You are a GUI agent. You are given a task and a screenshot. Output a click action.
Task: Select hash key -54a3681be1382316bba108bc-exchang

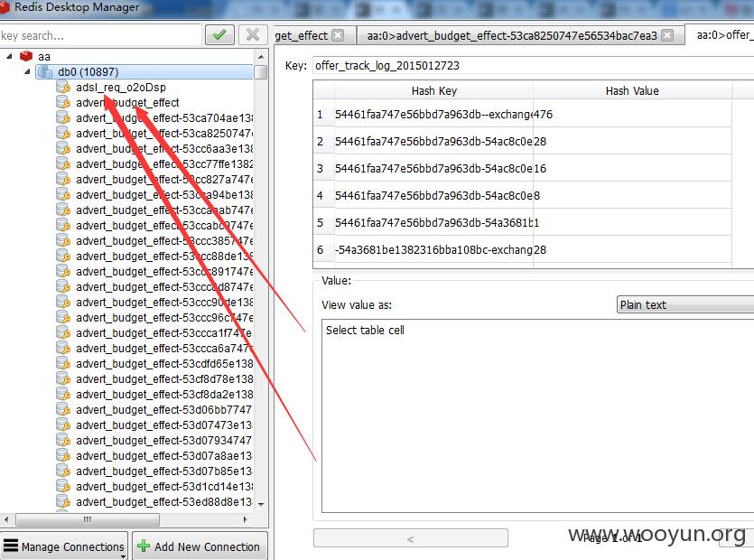433,249
